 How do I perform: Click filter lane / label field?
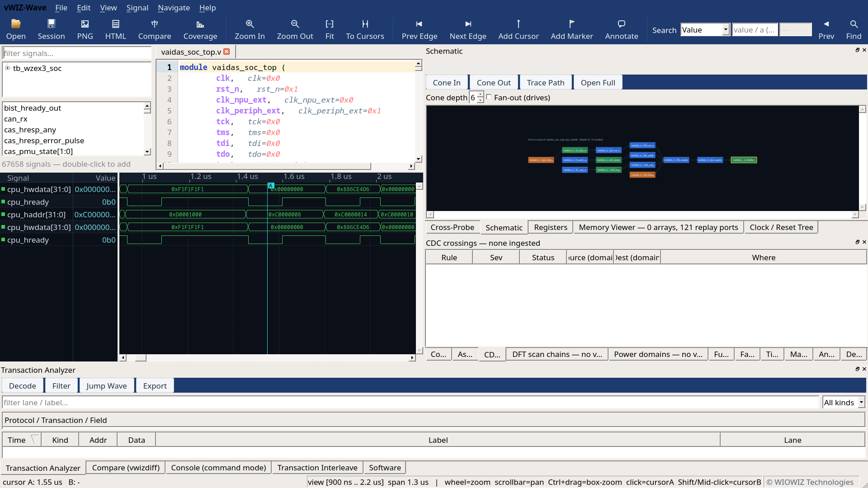tap(410, 402)
